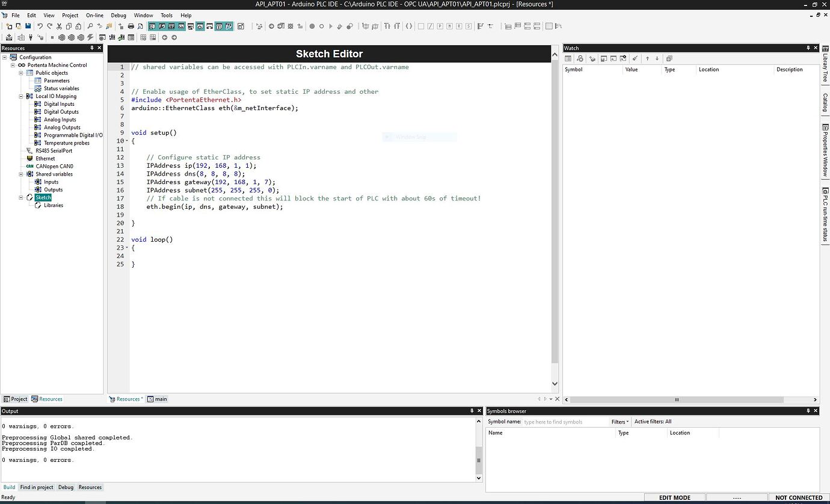Click the navigate back arrow icon
830x504 pixels.
point(164,37)
